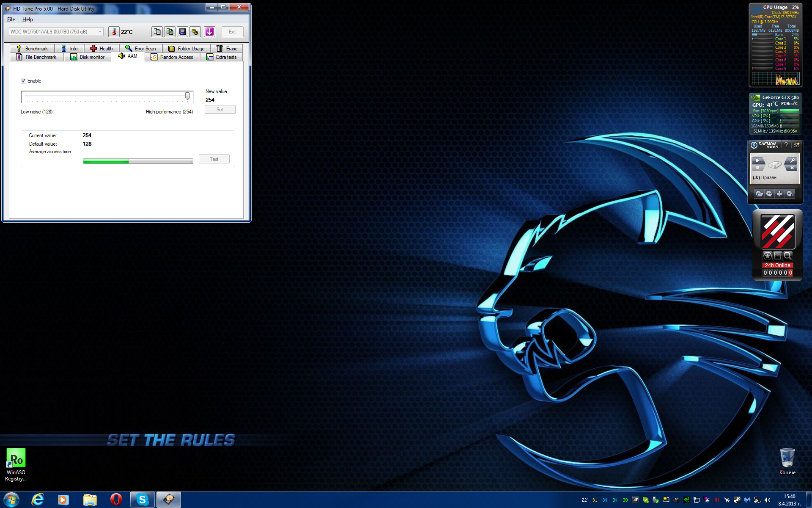Viewport: 812px width, 508px height.
Task: Switch to the Health tab
Action: [x=101, y=49]
